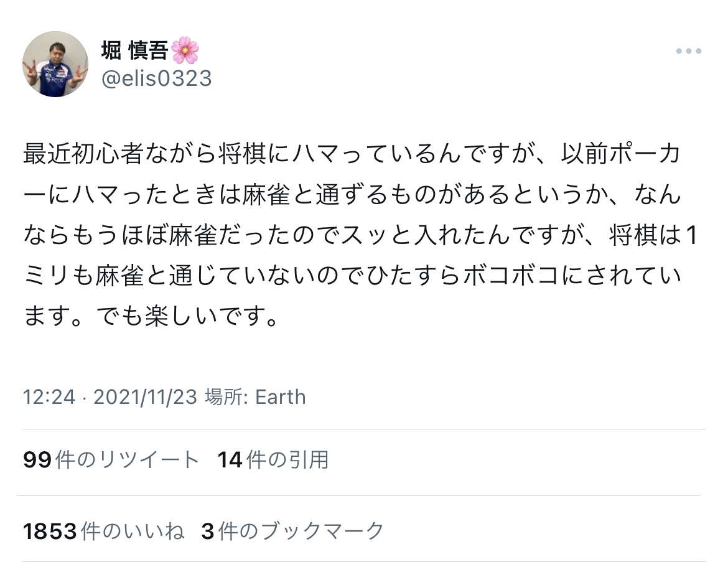Click the 12:24 post time
The height and width of the screenshot is (562, 728).
point(49,397)
